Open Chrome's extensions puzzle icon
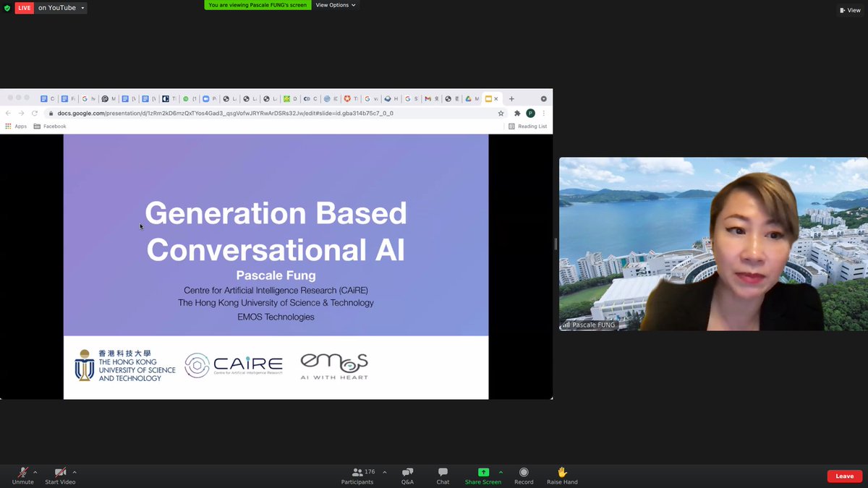 pyautogui.click(x=516, y=114)
